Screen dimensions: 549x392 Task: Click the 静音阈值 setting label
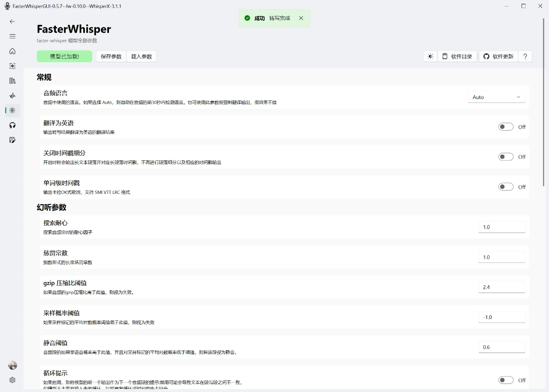pyautogui.click(x=55, y=343)
